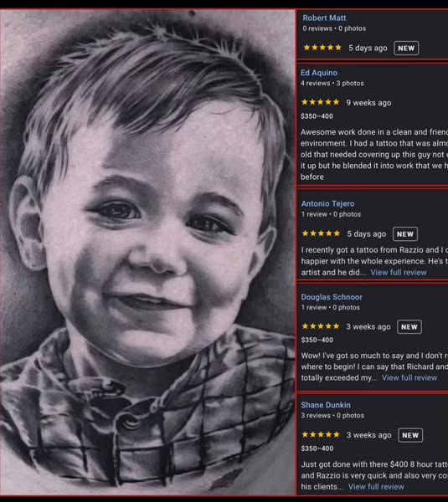Click the NEW badge on Antonio Tejero's review
This screenshot has width=448, height=502.
[x=405, y=234]
